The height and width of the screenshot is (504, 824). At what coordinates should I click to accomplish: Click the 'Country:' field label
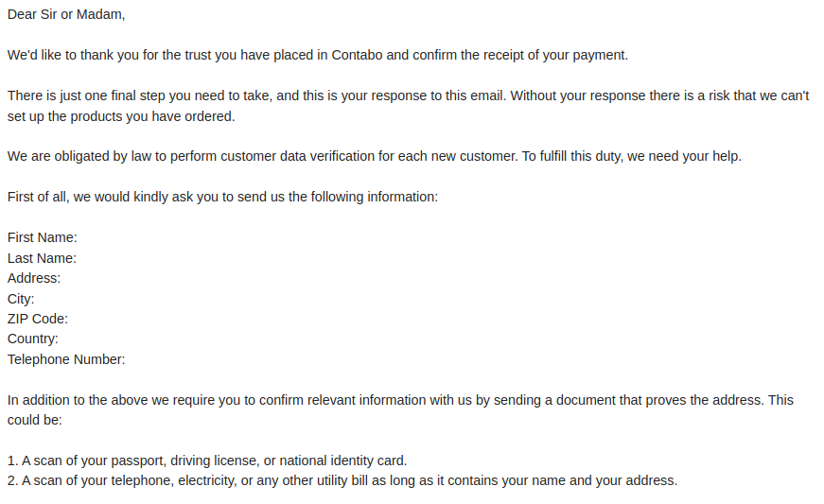(33, 339)
